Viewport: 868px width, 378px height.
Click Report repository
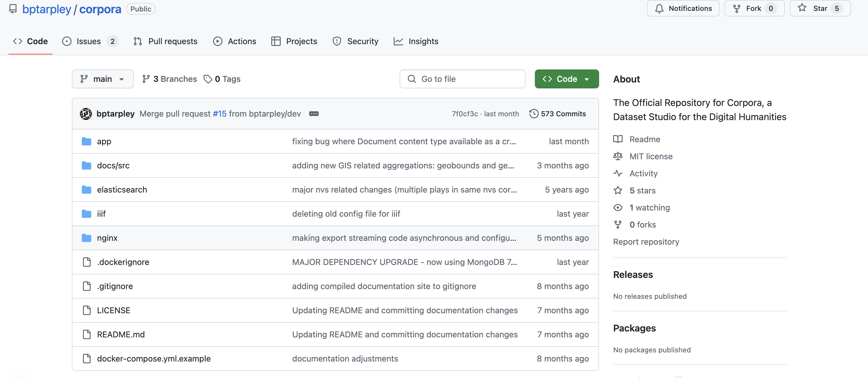coord(646,241)
